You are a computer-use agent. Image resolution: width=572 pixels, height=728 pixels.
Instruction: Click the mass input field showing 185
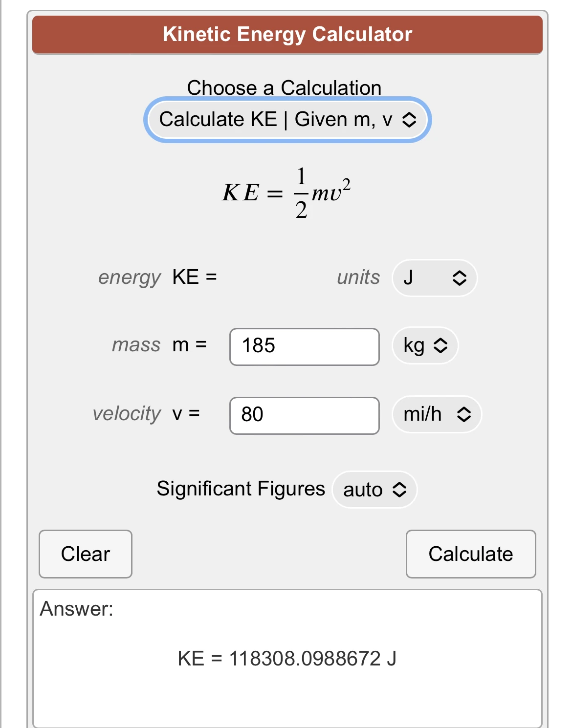tap(304, 346)
